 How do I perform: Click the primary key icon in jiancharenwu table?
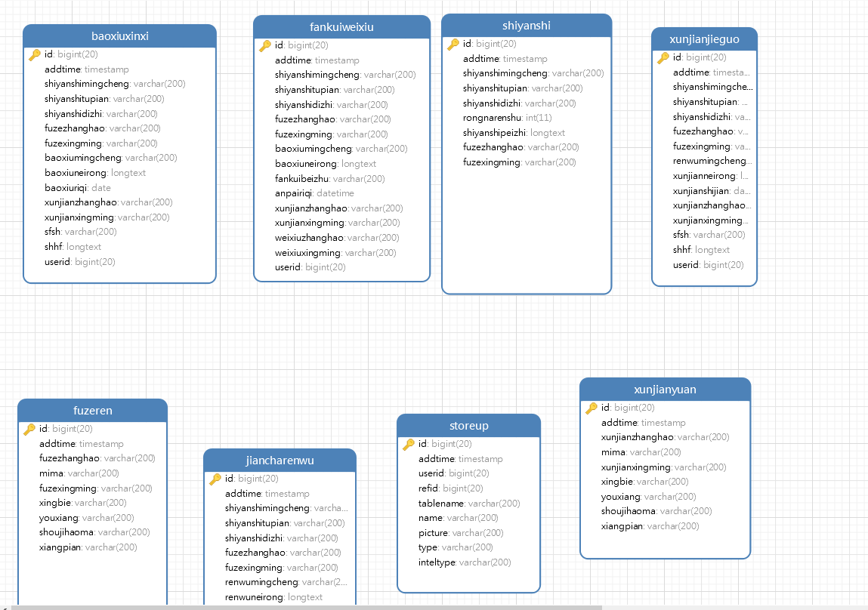215,479
